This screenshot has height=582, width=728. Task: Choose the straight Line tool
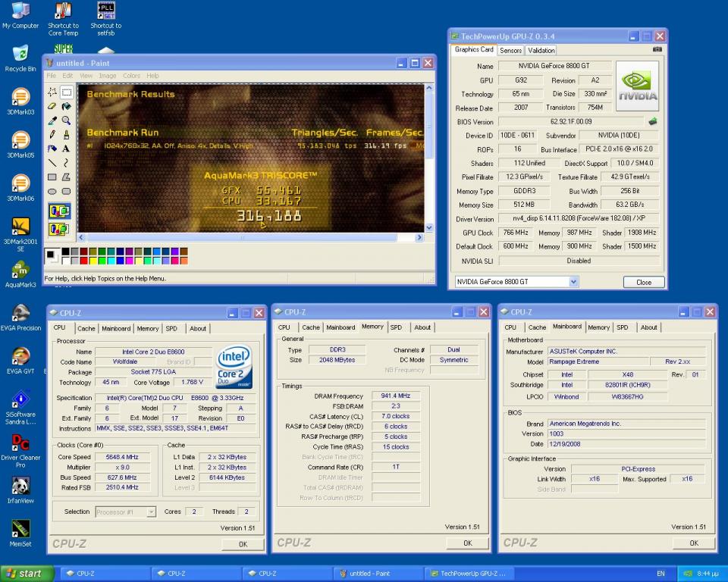[x=52, y=163]
